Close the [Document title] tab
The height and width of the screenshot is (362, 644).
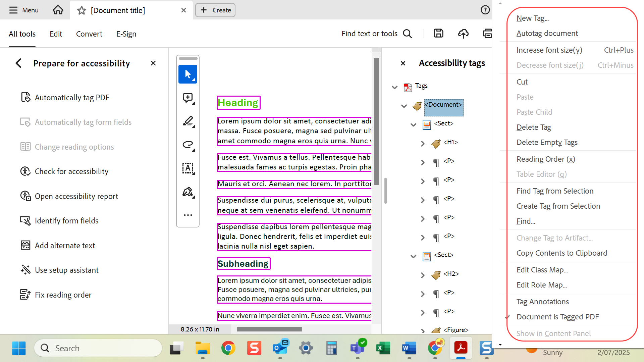coord(183,10)
